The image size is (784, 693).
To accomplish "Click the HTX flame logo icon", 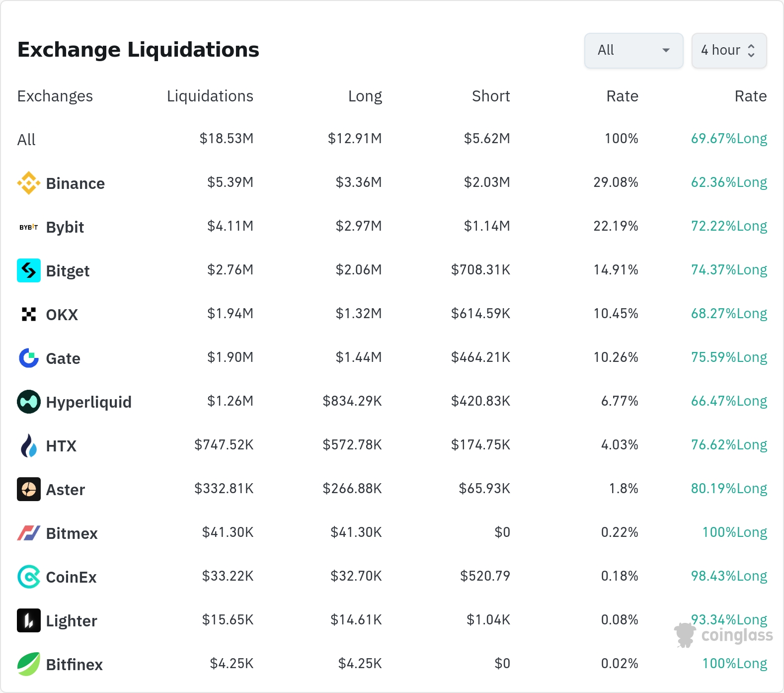I will click(x=29, y=445).
